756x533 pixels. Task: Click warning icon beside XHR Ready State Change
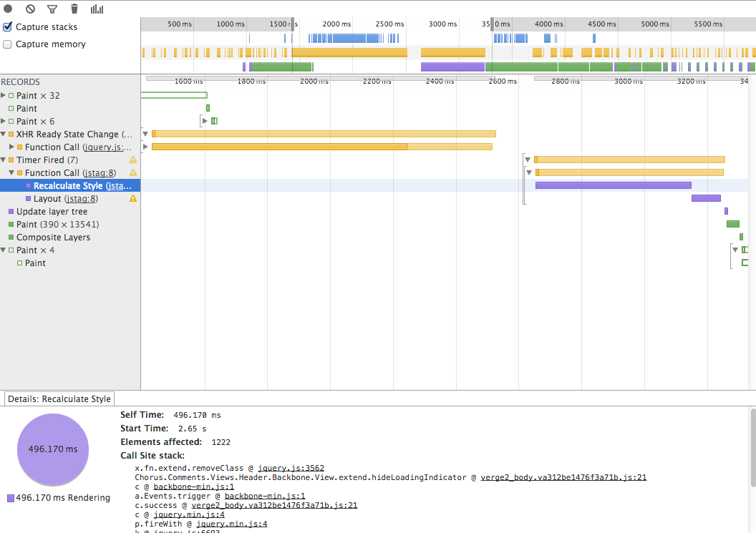click(x=132, y=135)
